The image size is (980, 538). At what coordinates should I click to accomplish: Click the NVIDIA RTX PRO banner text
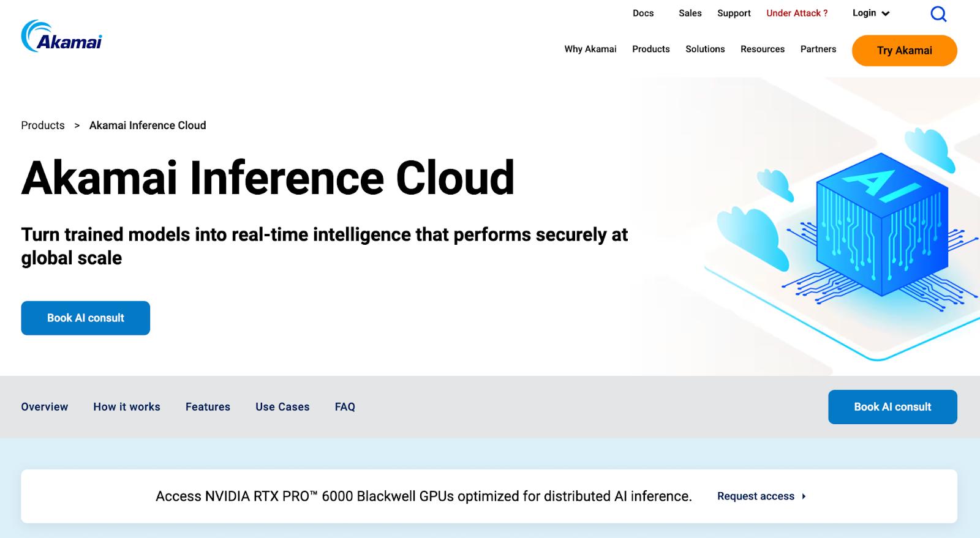point(424,496)
